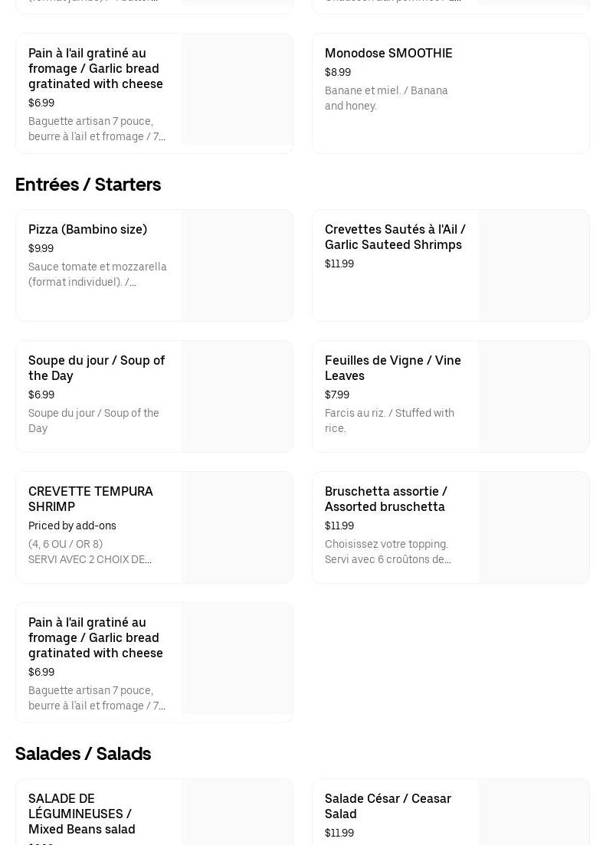Select SALADE DE LÉGUMINEUSES title

coord(81,814)
